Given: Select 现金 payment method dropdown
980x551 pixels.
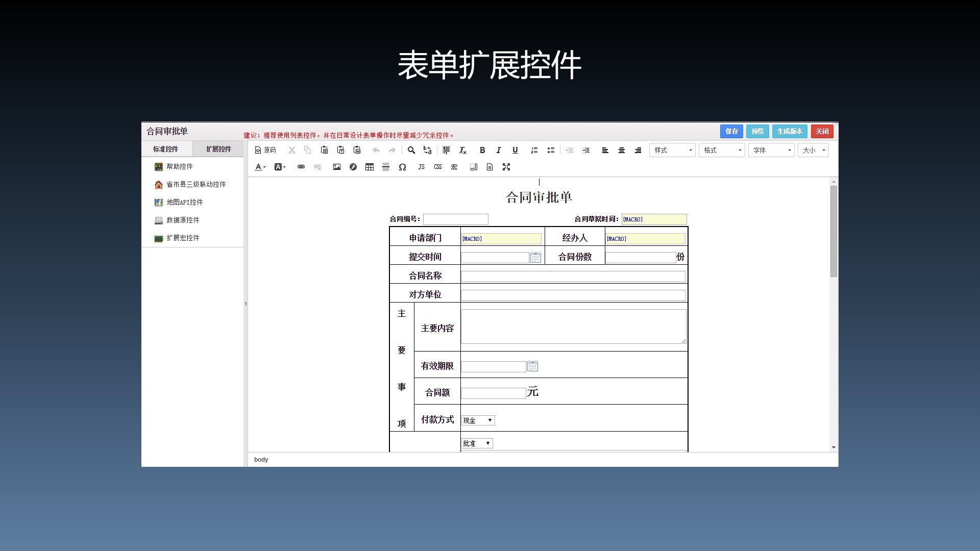Looking at the screenshot, I should click(x=477, y=420).
